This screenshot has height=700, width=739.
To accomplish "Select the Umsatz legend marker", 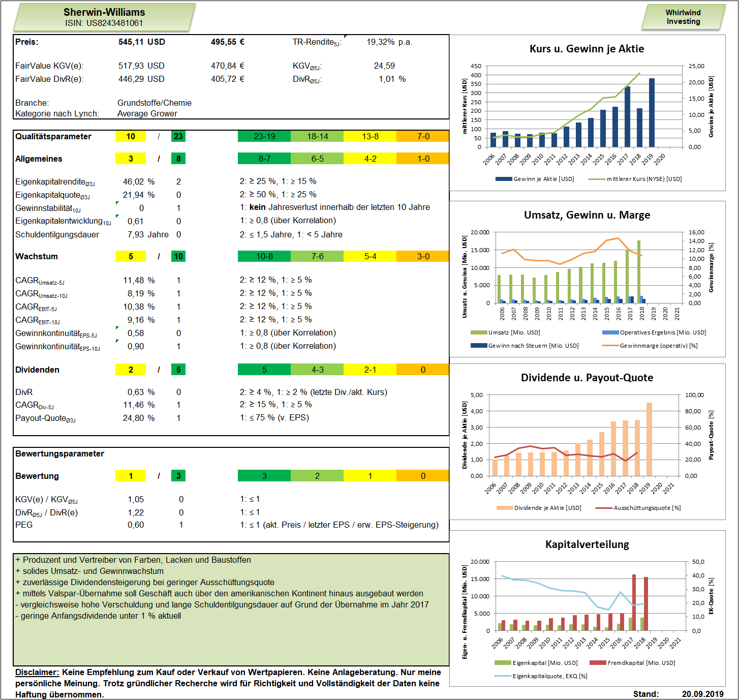I will click(479, 332).
